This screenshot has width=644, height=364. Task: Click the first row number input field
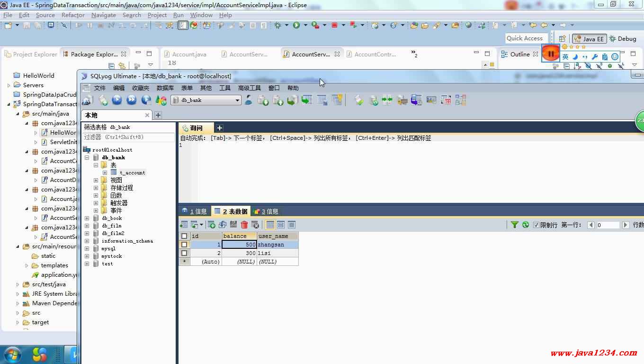pyautogui.click(x=608, y=225)
